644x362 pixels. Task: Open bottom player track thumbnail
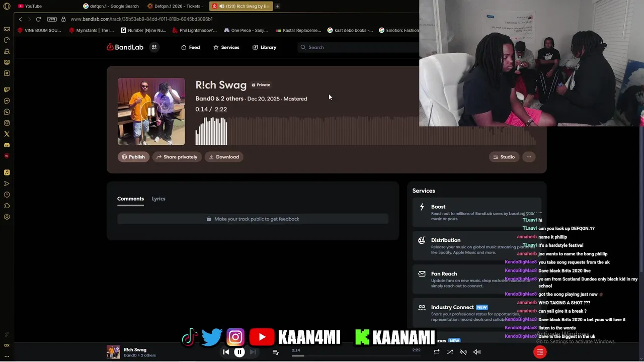[113, 352]
